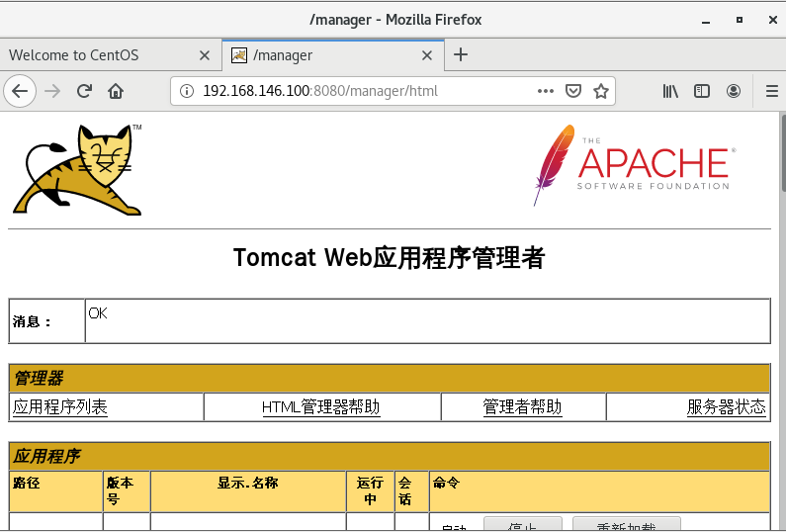The image size is (786, 532).
Task: Open the Firefox home page
Action: point(116,91)
